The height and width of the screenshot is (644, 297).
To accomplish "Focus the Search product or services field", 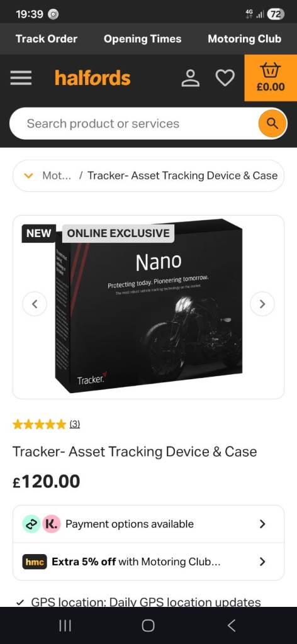I will coord(133,124).
